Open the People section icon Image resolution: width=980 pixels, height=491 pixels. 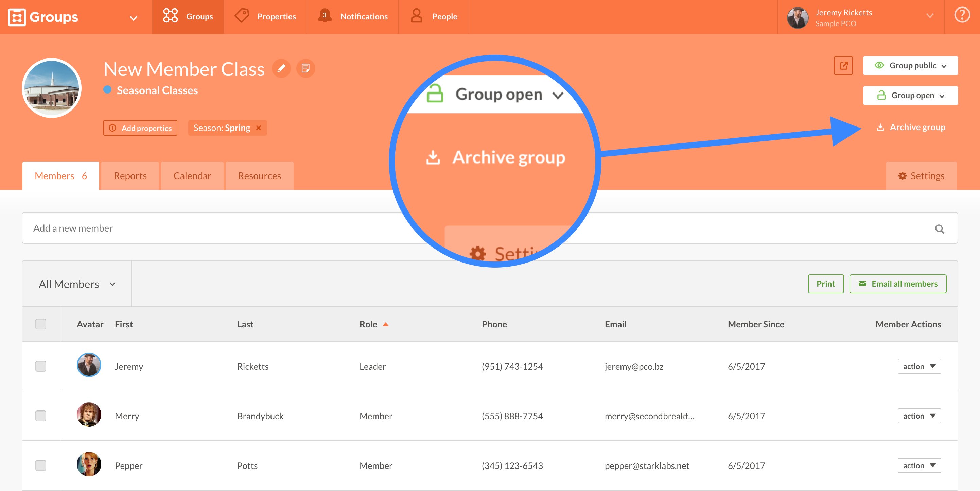tap(416, 16)
